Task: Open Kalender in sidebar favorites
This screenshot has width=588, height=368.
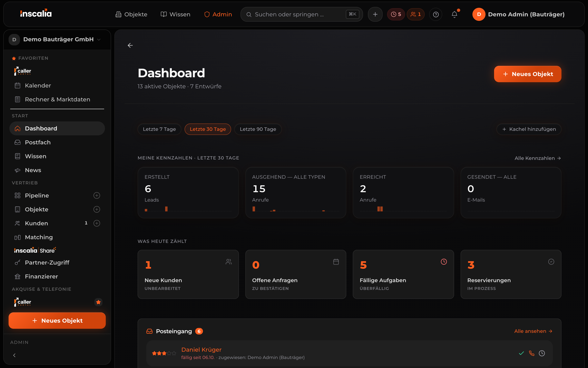Action: [57, 85]
